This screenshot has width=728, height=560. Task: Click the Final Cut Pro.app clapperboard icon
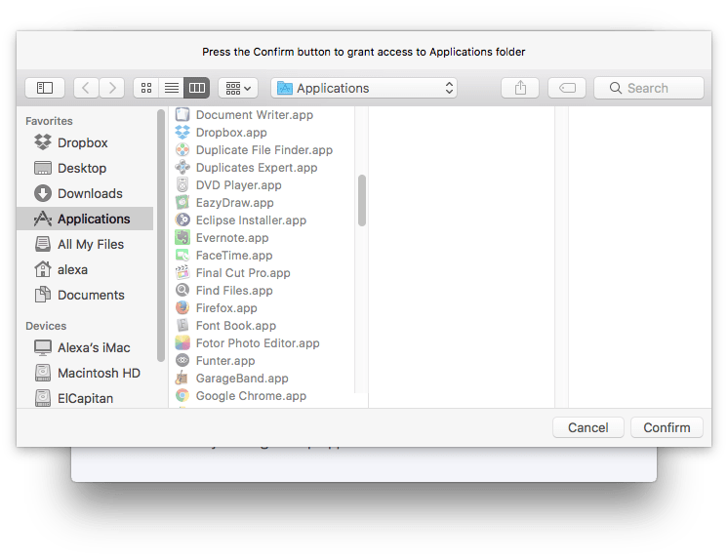pos(182,272)
